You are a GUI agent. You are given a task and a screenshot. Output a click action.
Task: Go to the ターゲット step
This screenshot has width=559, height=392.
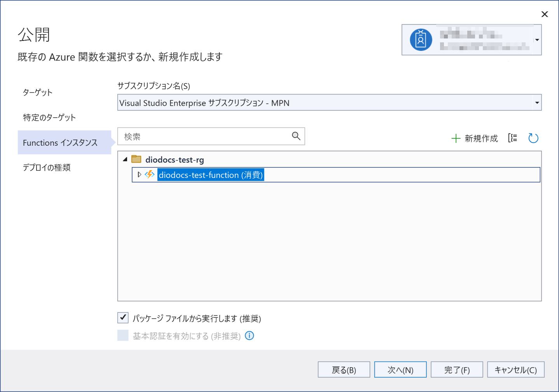click(x=38, y=92)
